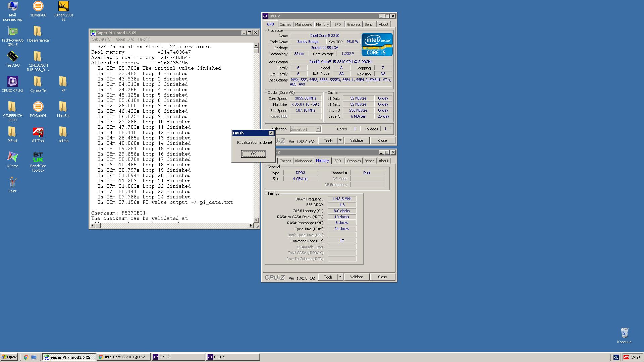Switch to SPD tab in bottom CPU-Z
The image size is (644, 362).
(338, 161)
